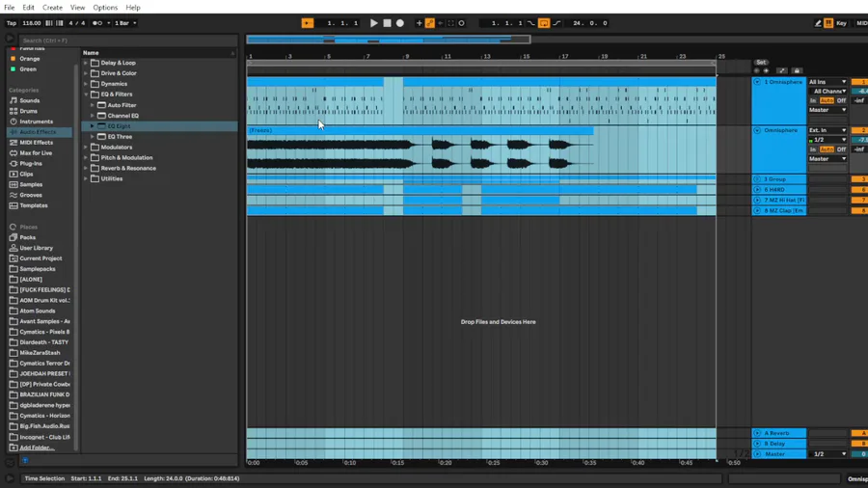
Task: Open the Edit menu
Action: click(28, 8)
